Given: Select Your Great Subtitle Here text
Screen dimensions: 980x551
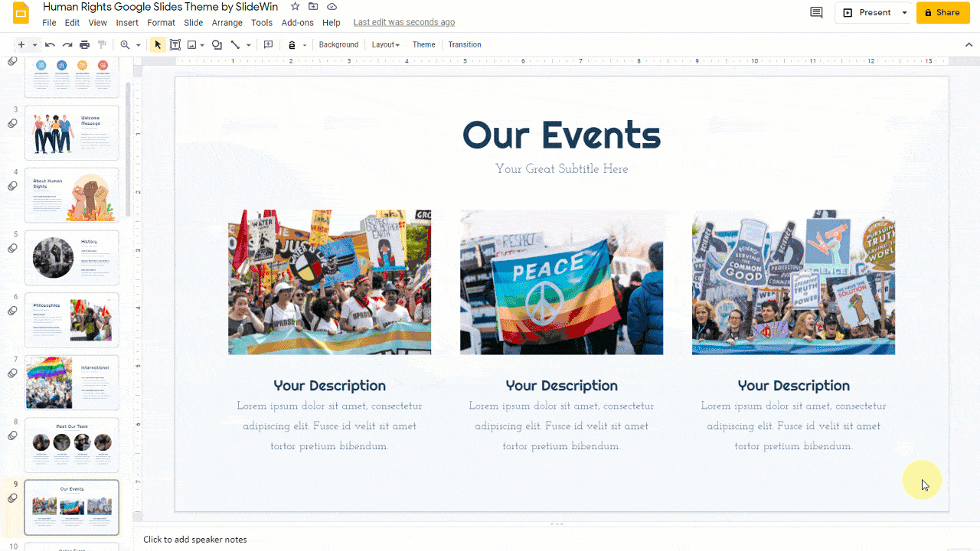Looking at the screenshot, I should 561,169.
